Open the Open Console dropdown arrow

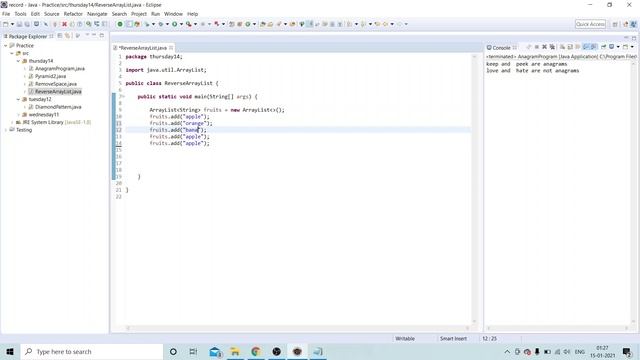pos(632,47)
